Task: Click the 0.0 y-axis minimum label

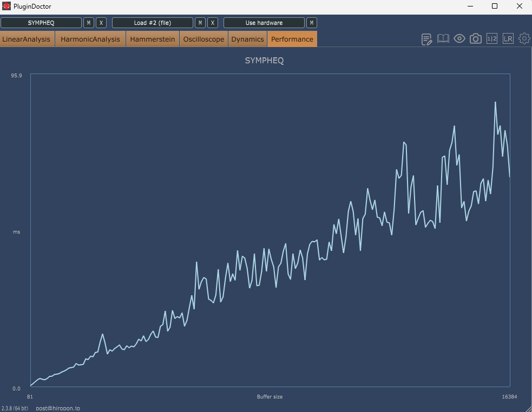Action: (16, 389)
